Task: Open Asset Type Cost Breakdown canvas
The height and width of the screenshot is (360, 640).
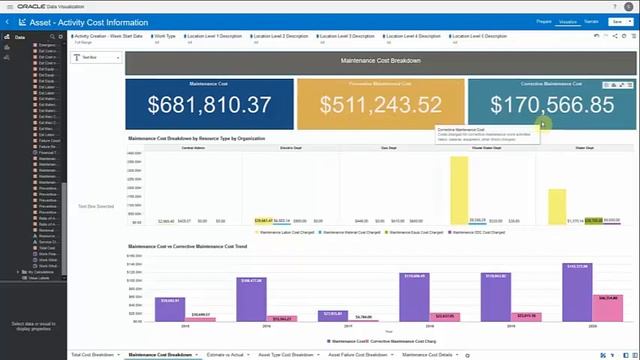Action: click(286, 355)
